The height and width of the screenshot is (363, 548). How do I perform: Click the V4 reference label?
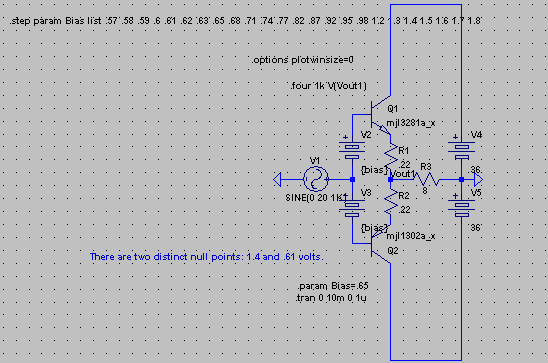(x=476, y=135)
